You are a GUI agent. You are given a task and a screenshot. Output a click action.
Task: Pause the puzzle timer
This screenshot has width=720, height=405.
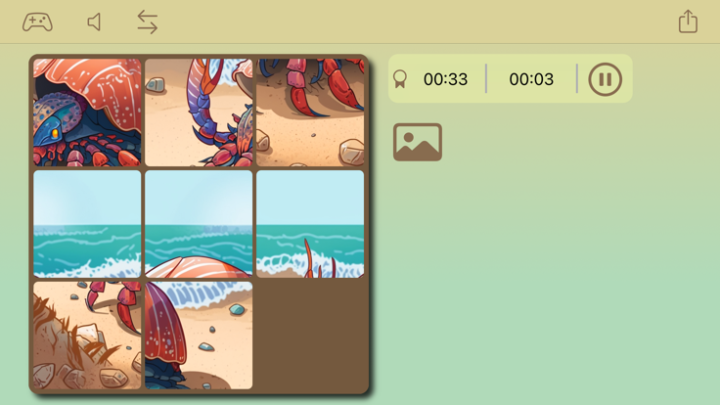click(x=605, y=79)
